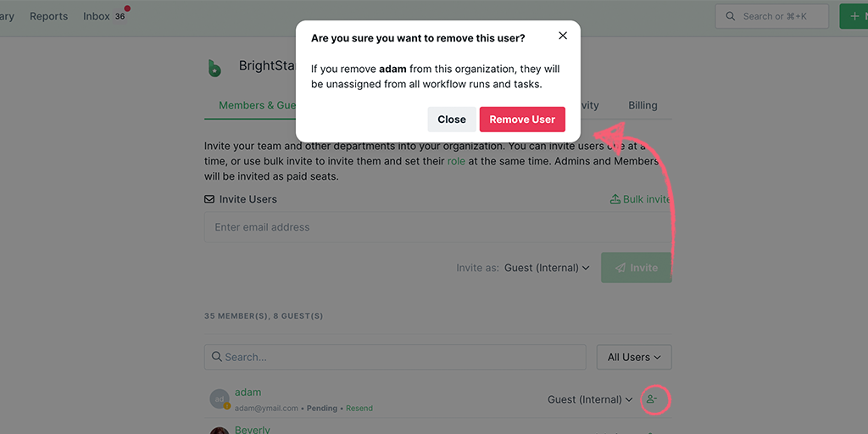The image size is (868, 434).
Task: Click adam's avatar with pending badge
Action: coord(220,399)
